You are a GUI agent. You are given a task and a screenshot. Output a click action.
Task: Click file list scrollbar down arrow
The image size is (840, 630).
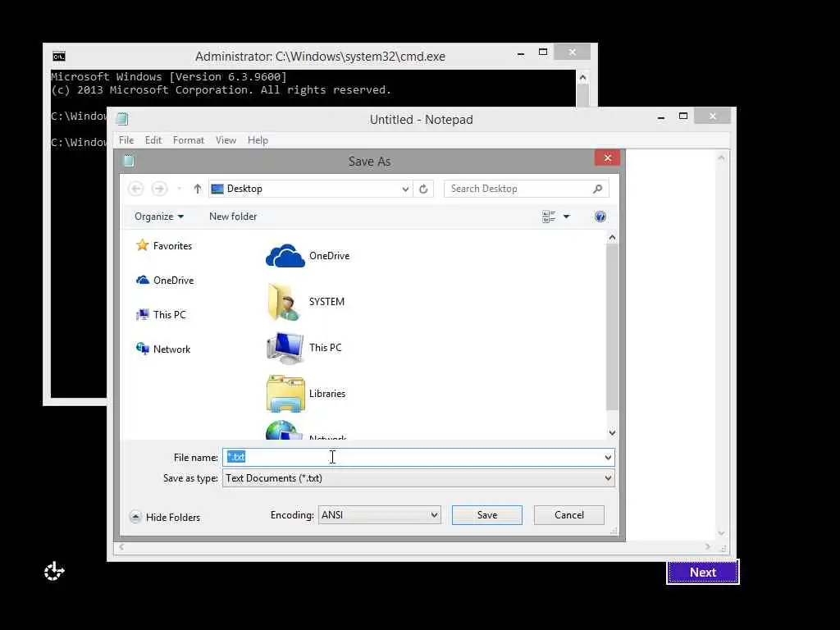pos(612,432)
